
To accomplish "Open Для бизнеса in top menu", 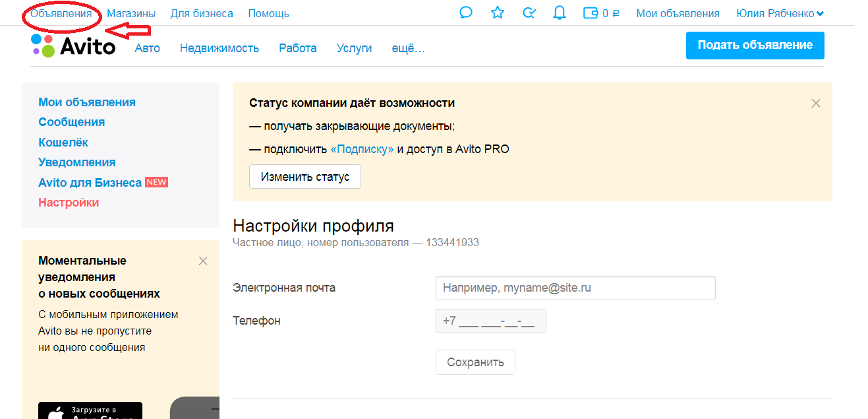I will (x=202, y=13).
